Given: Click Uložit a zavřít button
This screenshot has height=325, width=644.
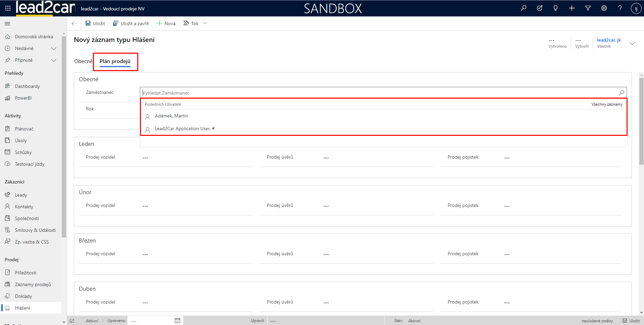Looking at the screenshot, I should [x=131, y=23].
